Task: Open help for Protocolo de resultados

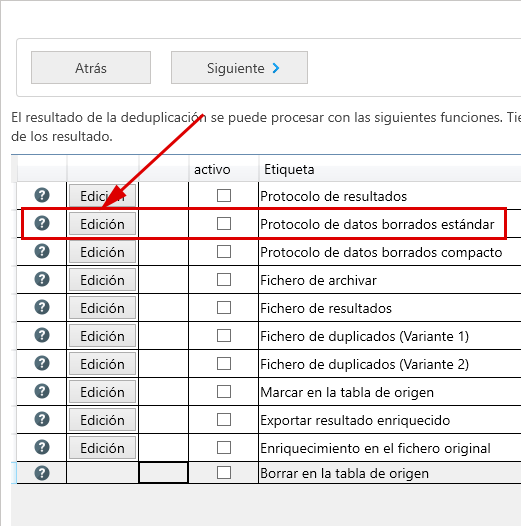Action: click(42, 195)
